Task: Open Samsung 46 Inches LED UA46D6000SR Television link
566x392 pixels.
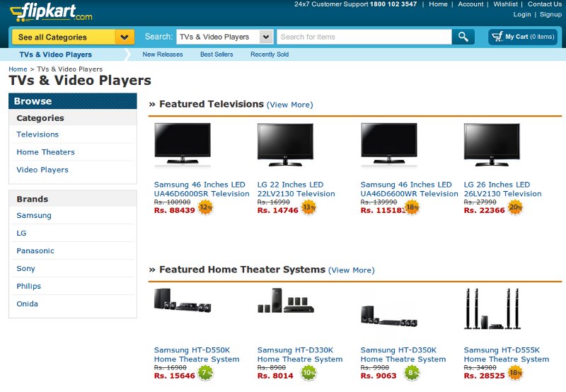Action: [x=202, y=189]
